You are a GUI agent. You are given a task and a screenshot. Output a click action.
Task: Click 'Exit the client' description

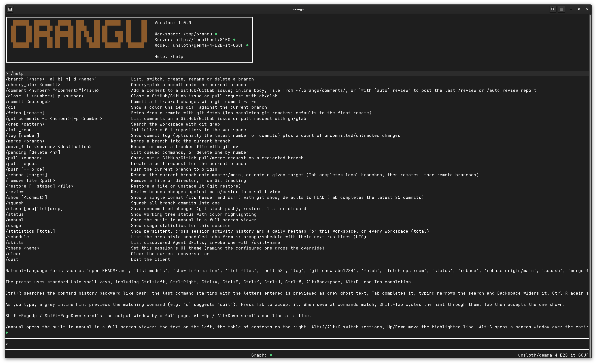pos(151,259)
